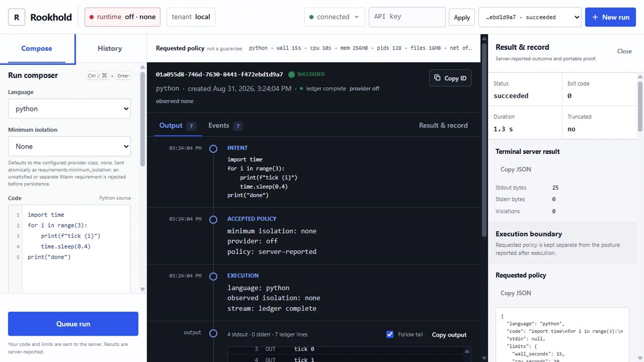Image resolution: width=644 pixels, height=362 pixels.
Task: Click the Violations value 0
Action: (x=554, y=211)
